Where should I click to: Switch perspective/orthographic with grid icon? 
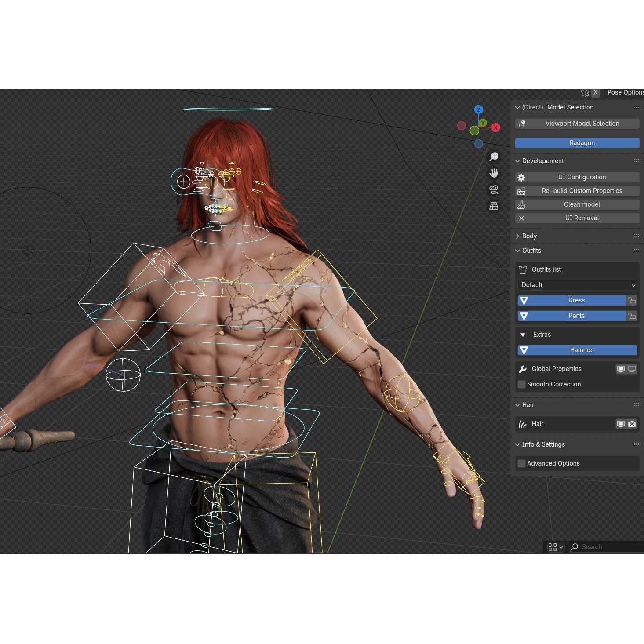point(494,206)
